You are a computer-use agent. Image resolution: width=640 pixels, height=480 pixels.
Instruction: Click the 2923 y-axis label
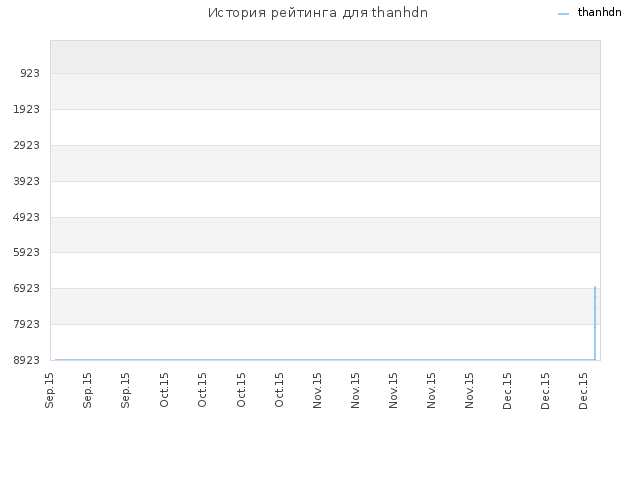27,145
